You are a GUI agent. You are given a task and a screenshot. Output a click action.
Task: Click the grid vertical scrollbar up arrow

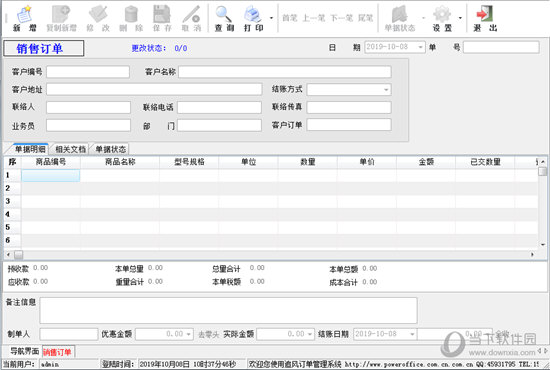[543, 162]
